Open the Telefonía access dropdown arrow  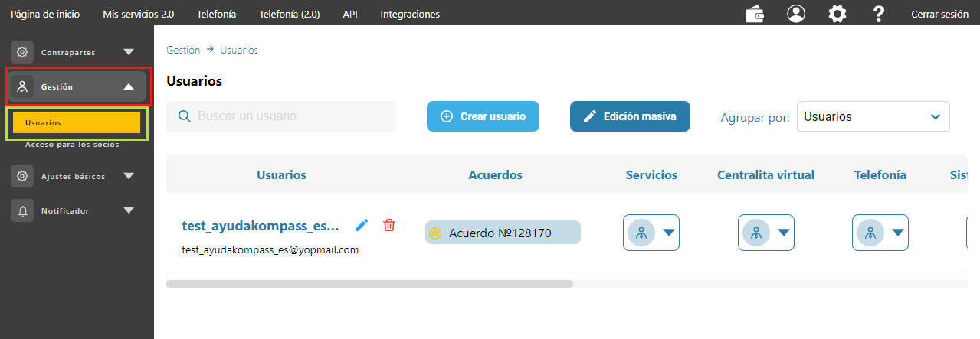click(898, 233)
